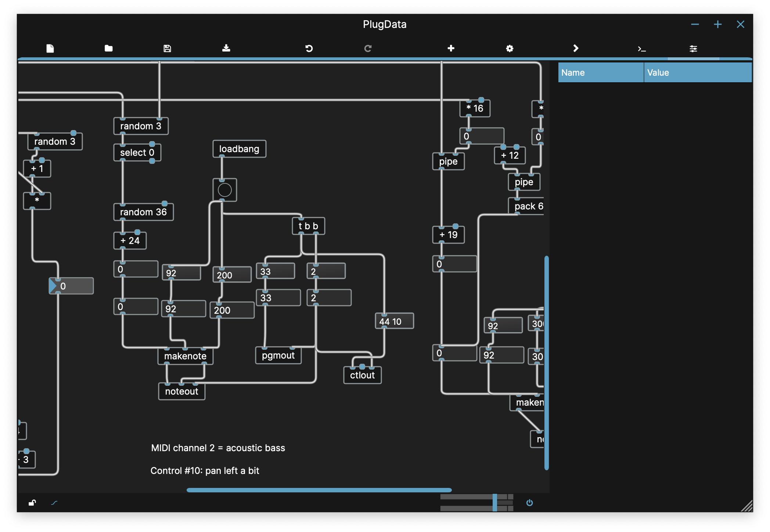This screenshot has width=770, height=532.
Task: Click the Name column header
Action: click(x=600, y=72)
